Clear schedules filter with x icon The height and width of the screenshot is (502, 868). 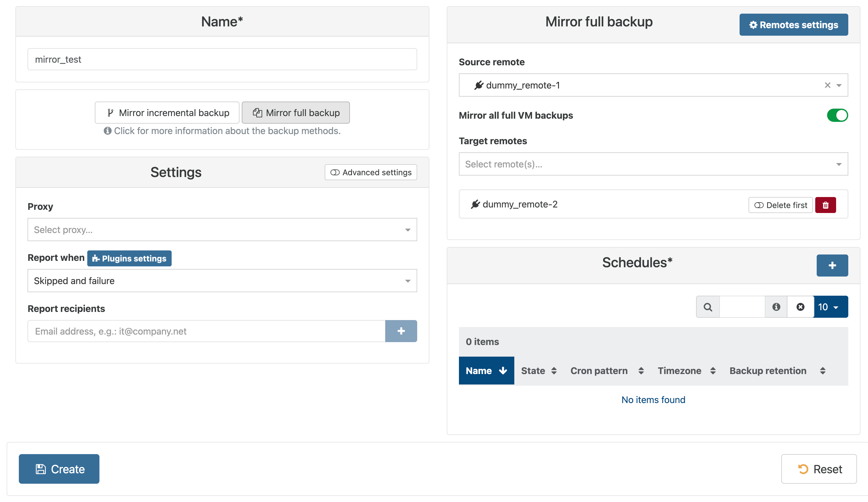[x=800, y=307]
